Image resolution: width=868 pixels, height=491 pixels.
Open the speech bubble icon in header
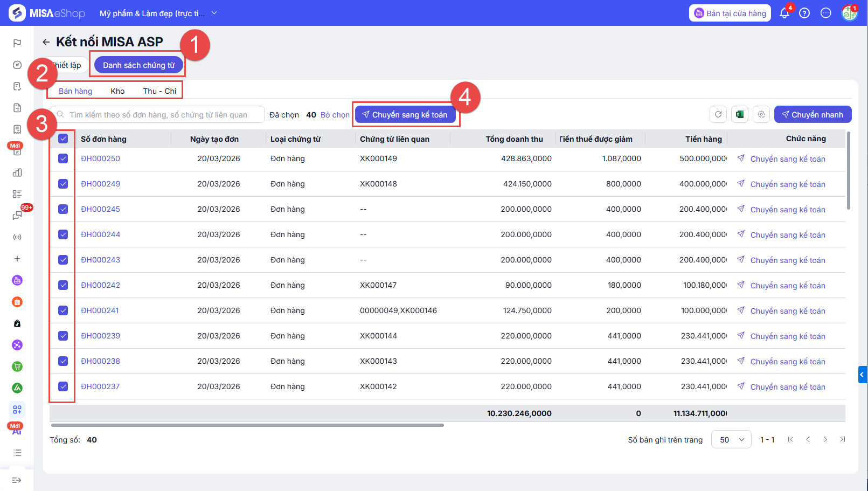(x=826, y=13)
